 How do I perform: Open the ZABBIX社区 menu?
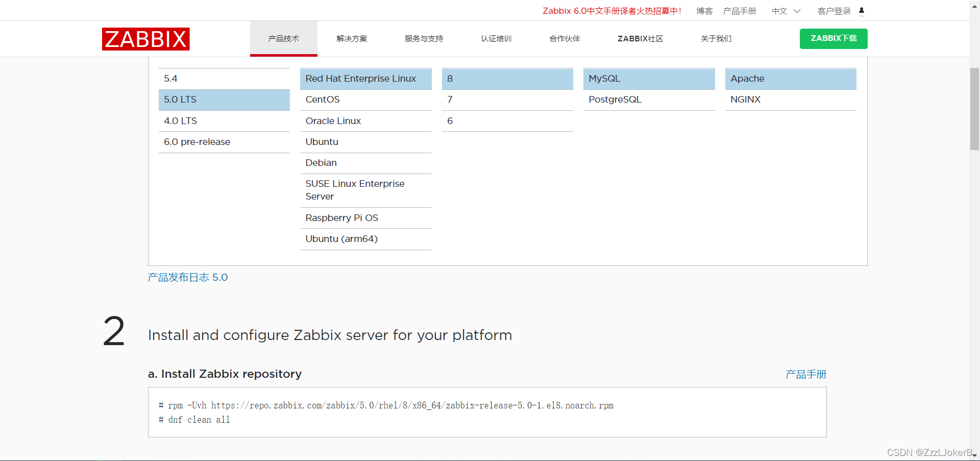640,39
